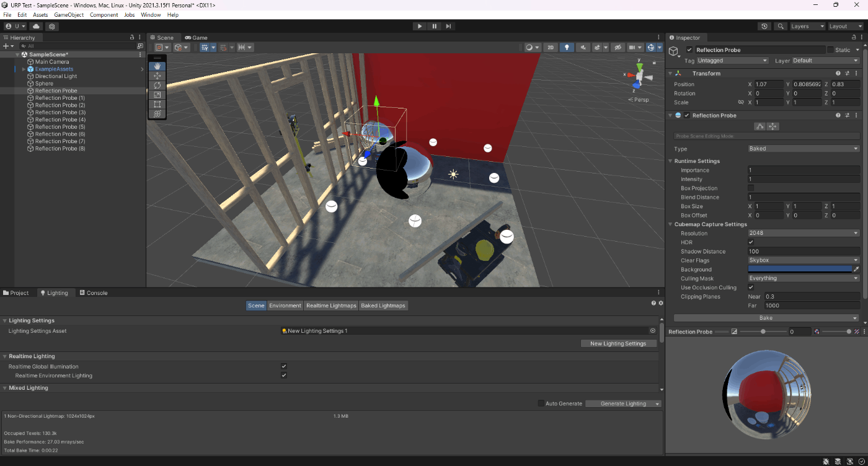Toggle scene audio icon
This screenshot has width=868, height=466.
pos(583,47)
